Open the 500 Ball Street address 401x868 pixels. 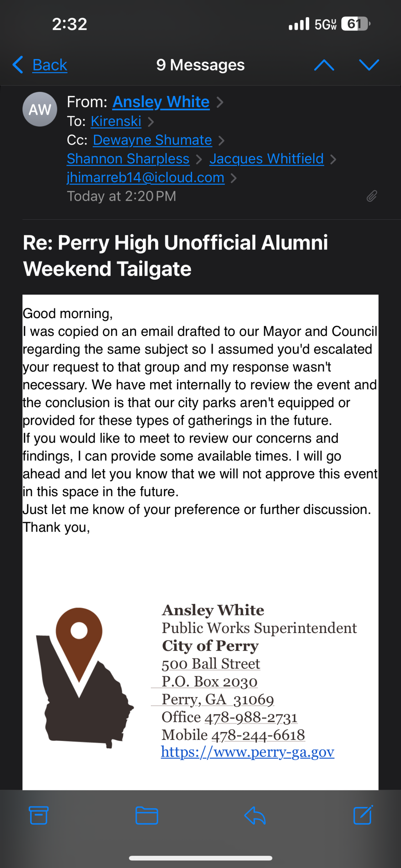(x=211, y=664)
